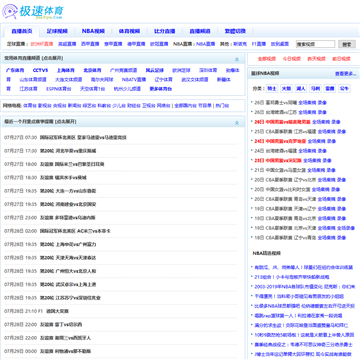The height and width of the screenshot is (360, 360).
Task: Open the CCTV5 live channel link
Action: click(40, 70)
